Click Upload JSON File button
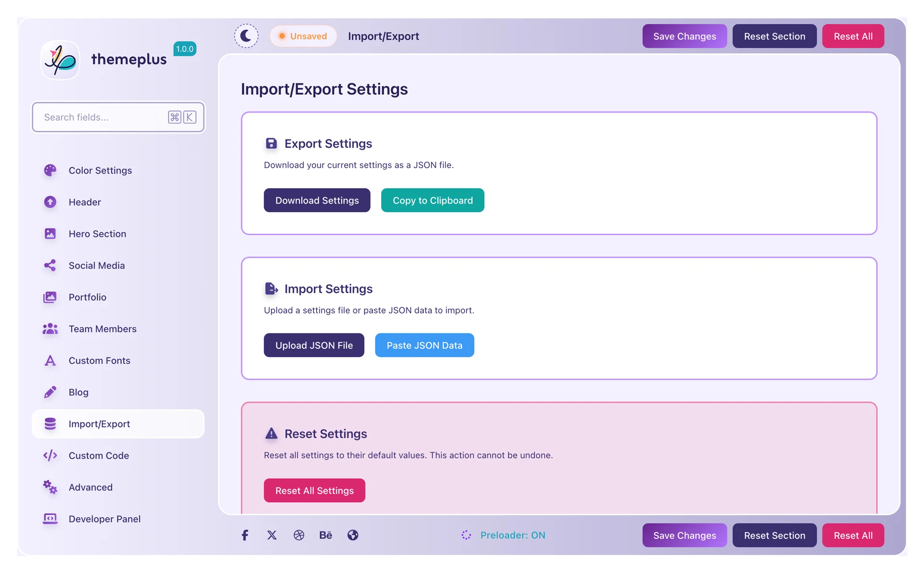Screen dimensions: 924x573 314,345
